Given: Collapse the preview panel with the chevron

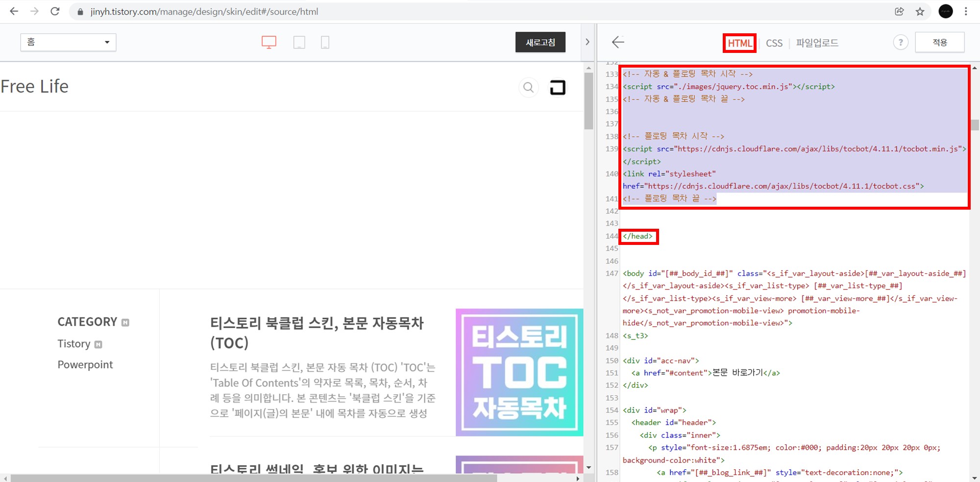Looking at the screenshot, I should click(x=587, y=42).
